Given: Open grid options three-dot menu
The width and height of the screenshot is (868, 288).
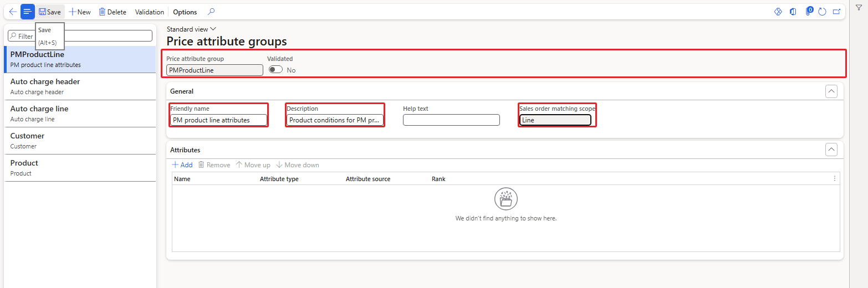Looking at the screenshot, I should coord(834,178).
